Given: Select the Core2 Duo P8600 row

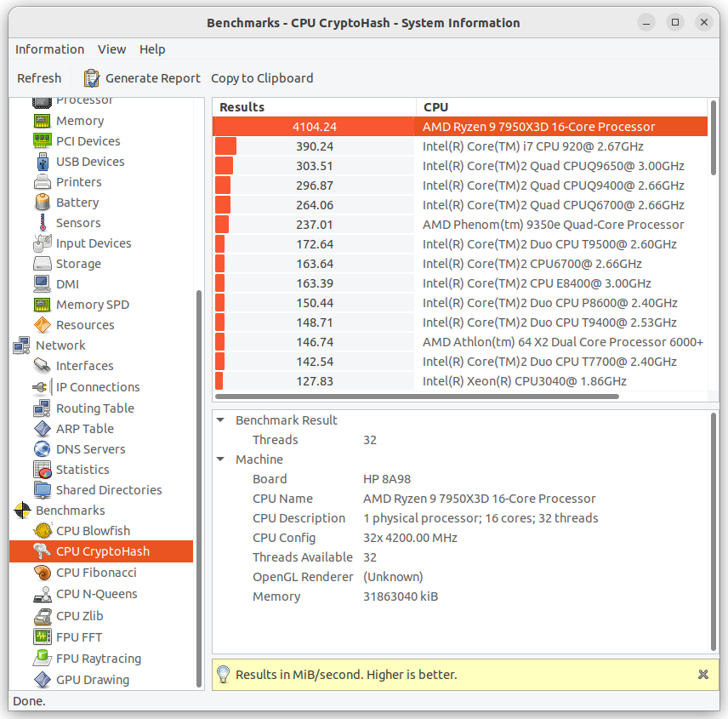Looking at the screenshot, I should pyautogui.click(x=460, y=303).
